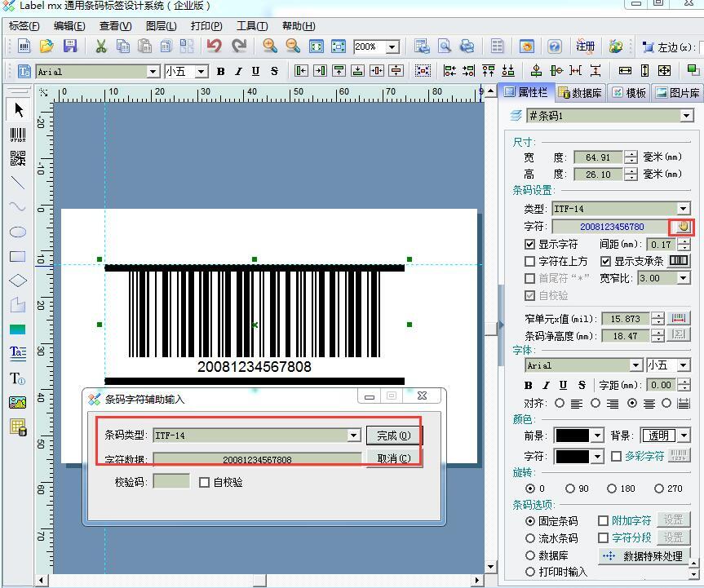
Task: Open the 图层(L) menu
Action: click(x=162, y=26)
